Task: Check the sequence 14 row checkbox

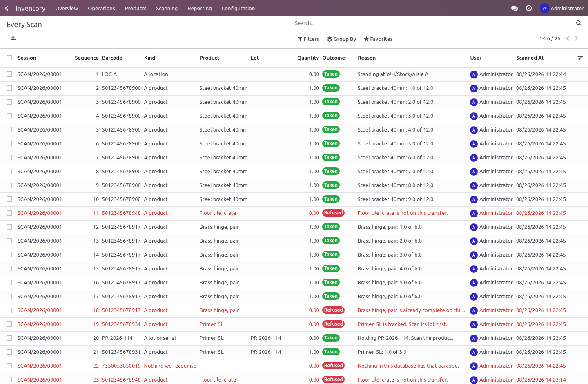Action: (9, 255)
